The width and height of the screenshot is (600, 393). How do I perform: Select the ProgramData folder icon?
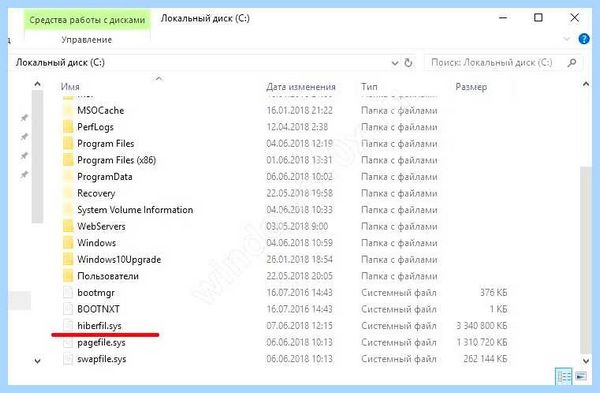click(x=68, y=177)
